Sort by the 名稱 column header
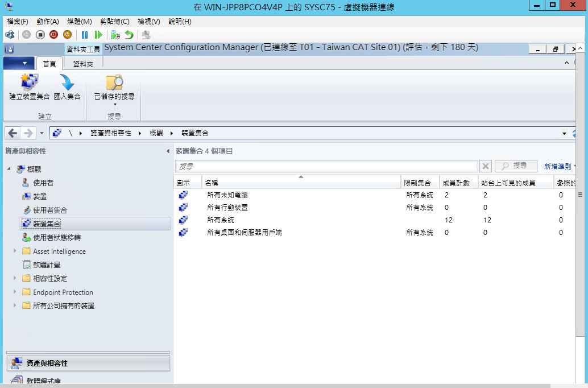The width and height of the screenshot is (588, 388). (x=301, y=183)
